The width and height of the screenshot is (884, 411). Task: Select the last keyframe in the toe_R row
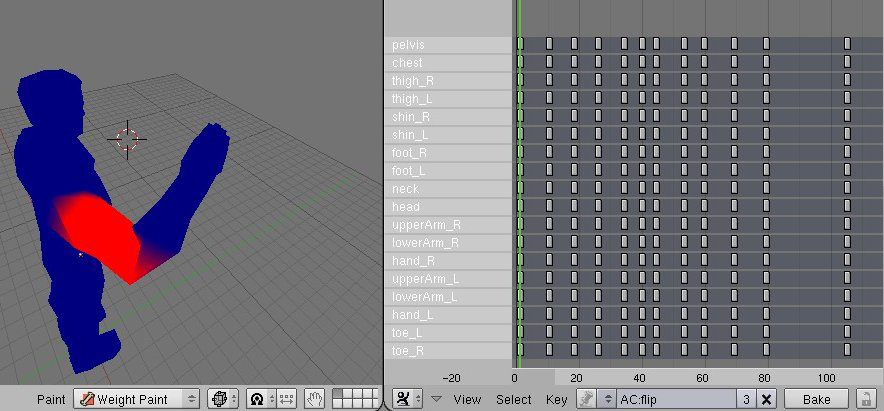[x=847, y=350]
